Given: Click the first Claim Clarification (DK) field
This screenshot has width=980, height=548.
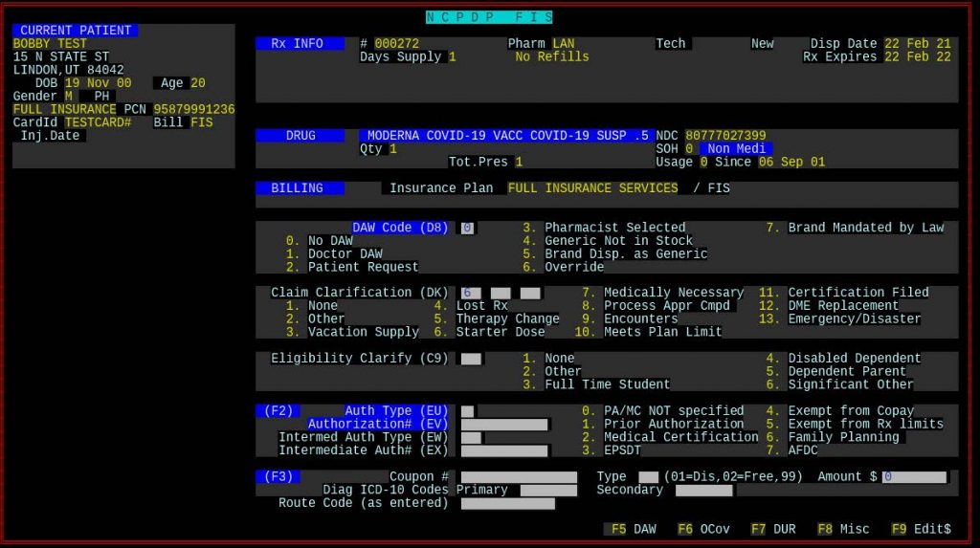Looking at the screenshot, I should pos(471,293).
